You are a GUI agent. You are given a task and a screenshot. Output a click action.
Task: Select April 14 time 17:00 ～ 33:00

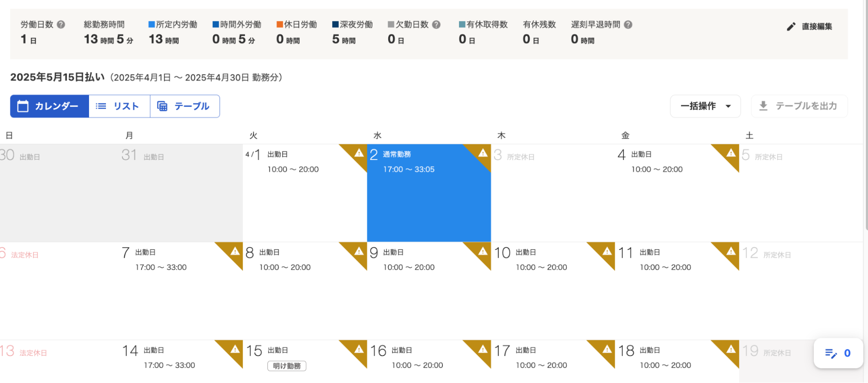tap(169, 365)
